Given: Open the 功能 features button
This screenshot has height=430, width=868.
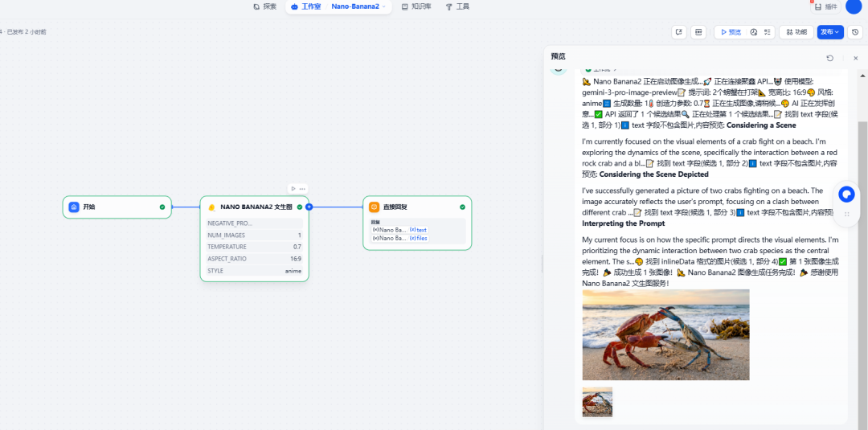Looking at the screenshot, I should point(796,32).
